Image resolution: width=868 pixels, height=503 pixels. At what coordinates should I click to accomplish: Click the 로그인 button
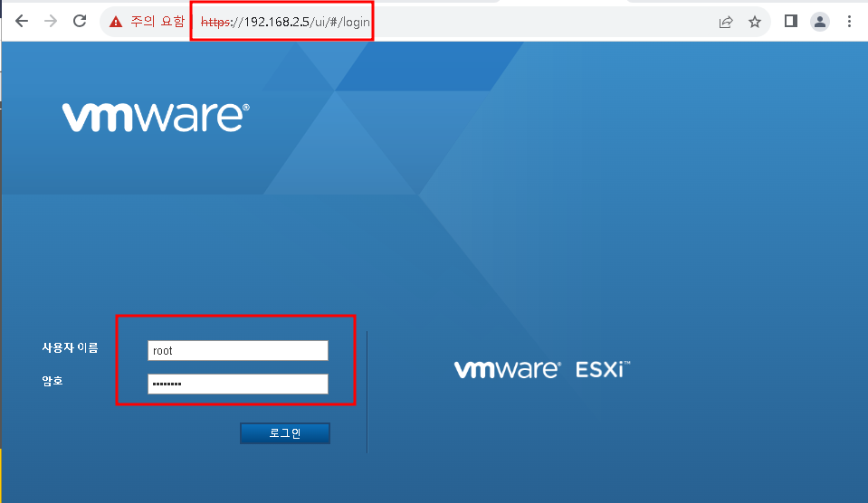point(285,433)
